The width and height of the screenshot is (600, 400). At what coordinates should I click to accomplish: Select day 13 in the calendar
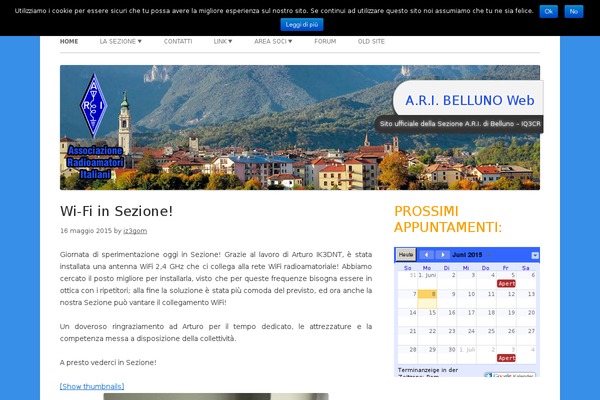point(526,299)
